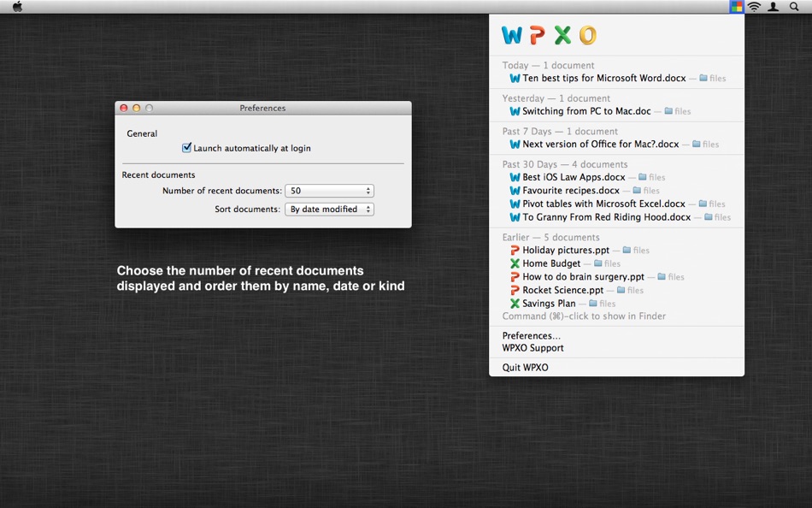
Task: Click folder icon next to Home Budget
Action: coord(597,264)
